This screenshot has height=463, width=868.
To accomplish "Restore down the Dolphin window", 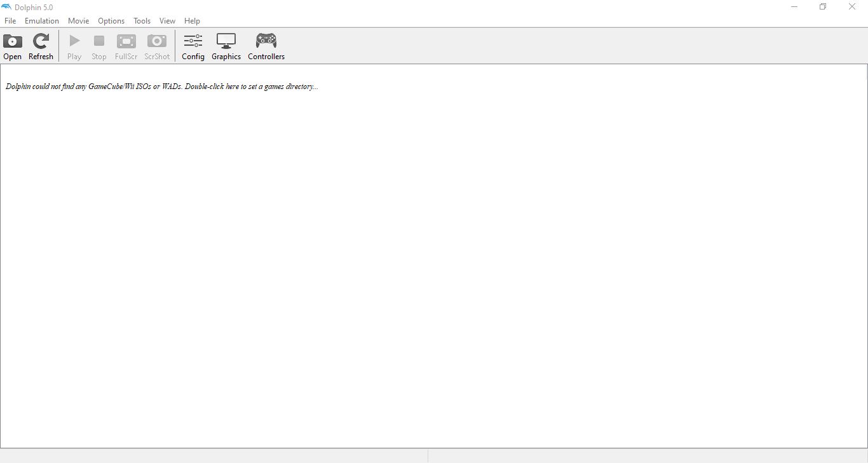I will [823, 7].
